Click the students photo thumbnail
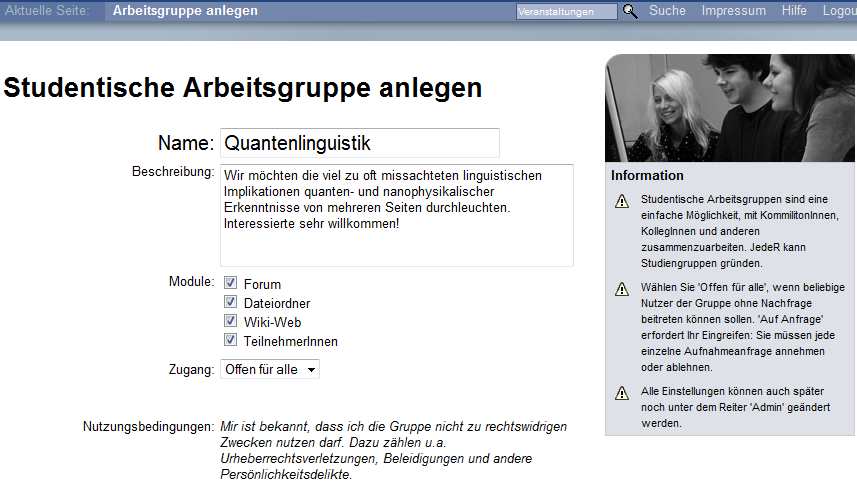The height and width of the screenshot is (487, 857). pos(730,108)
